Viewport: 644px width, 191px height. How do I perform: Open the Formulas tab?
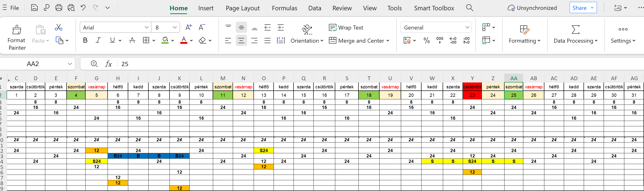285,8
